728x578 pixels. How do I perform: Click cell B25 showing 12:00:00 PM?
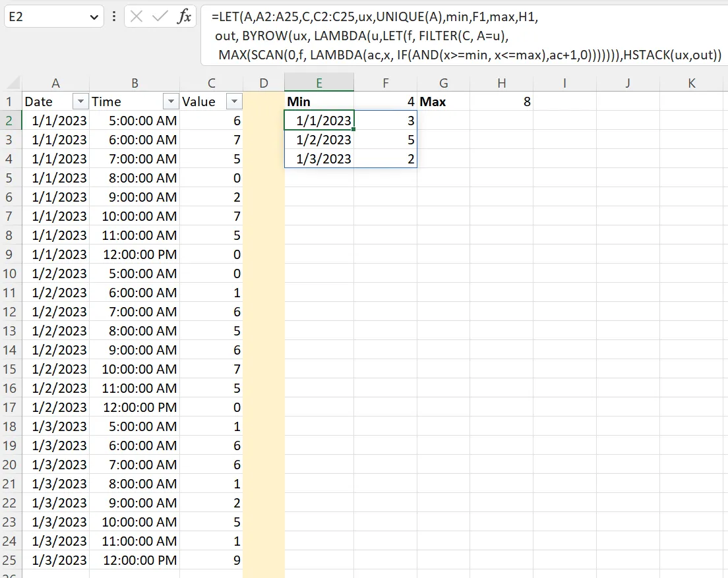point(135,560)
